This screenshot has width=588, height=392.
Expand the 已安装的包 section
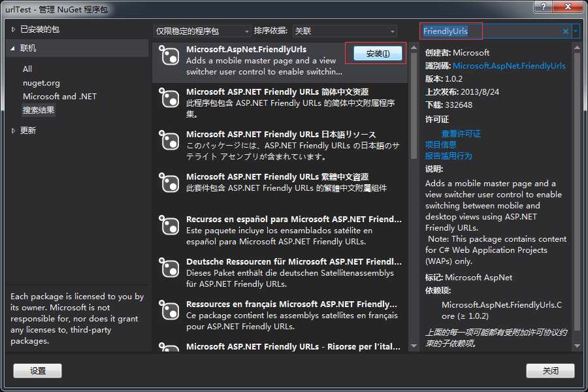(x=13, y=29)
